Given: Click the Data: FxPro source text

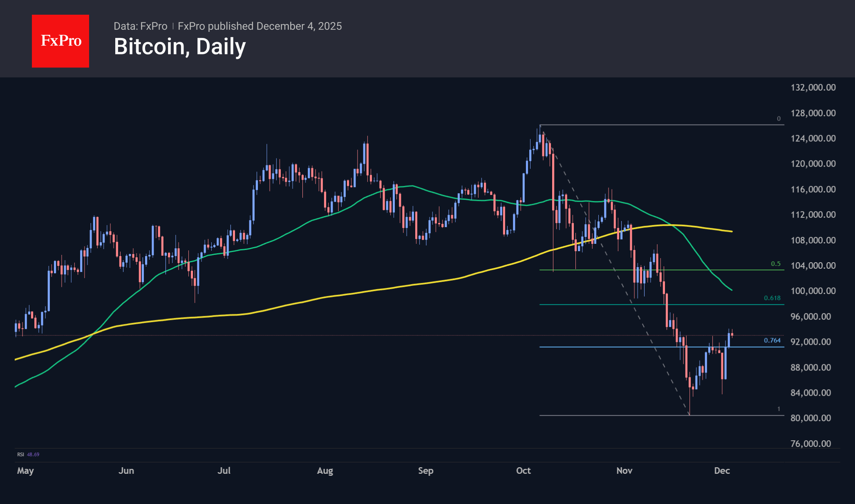Looking at the screenshot, I should [140, 26].
